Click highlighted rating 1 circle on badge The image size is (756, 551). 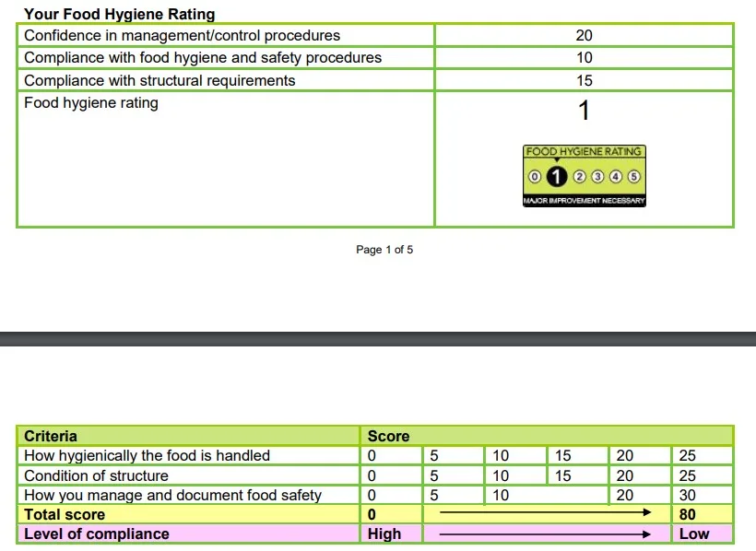556,177
